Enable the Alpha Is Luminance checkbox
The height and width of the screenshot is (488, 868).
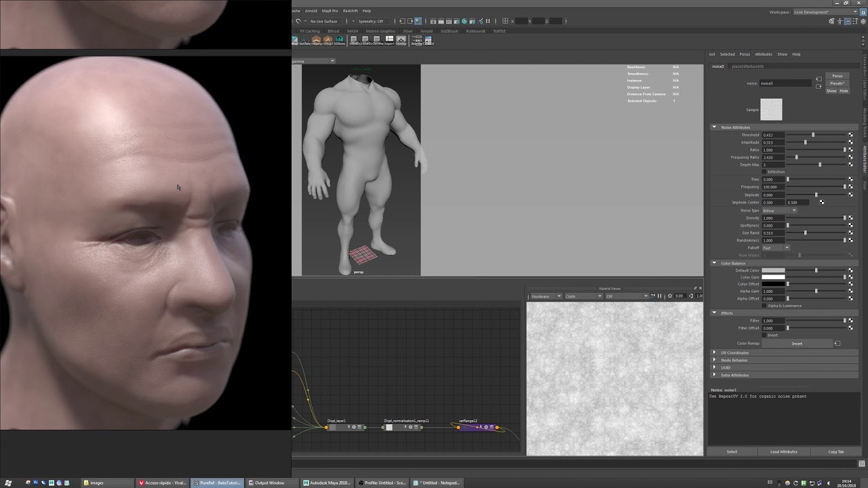coord(765,306)
